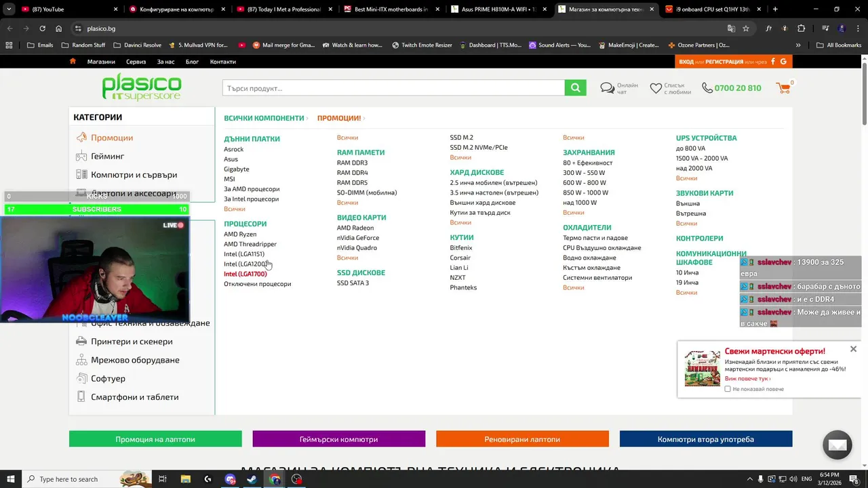
Task: Bookmark this page with the star icon
Action: pos(746,28)
